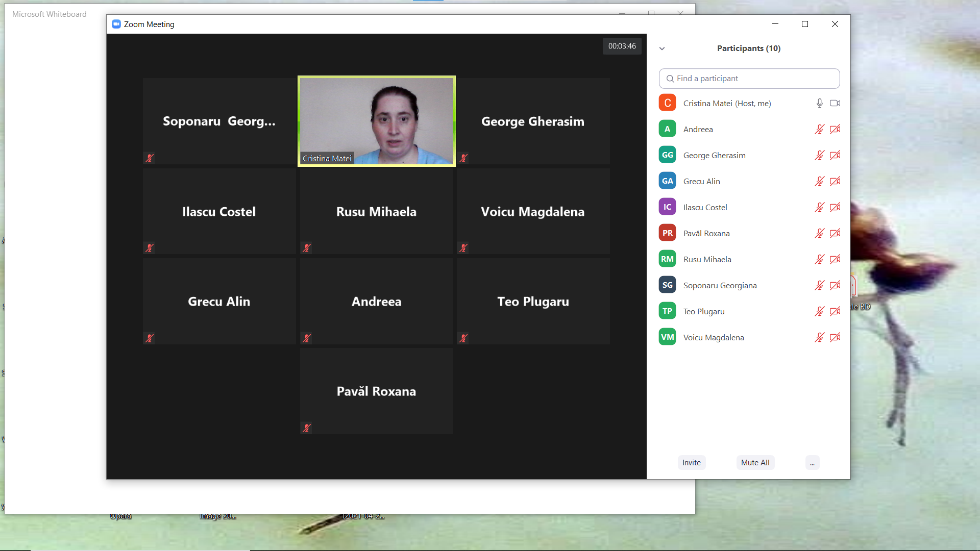Click Teo Plugaru's muted microphone icon in list
Screen dimensions: 980x551
click(819, 311)
